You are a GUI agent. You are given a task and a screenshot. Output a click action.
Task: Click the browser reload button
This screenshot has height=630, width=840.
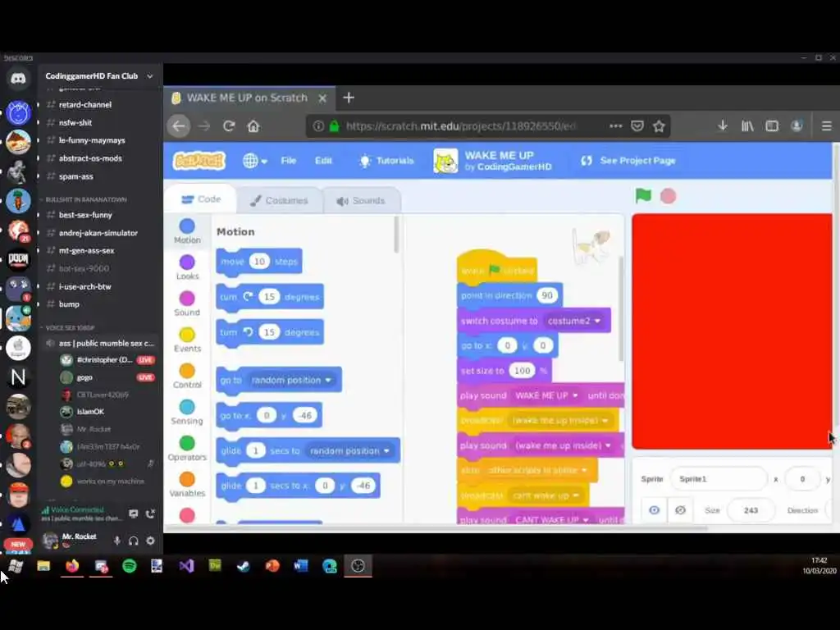pyautogui.click(x=229, y=126)
